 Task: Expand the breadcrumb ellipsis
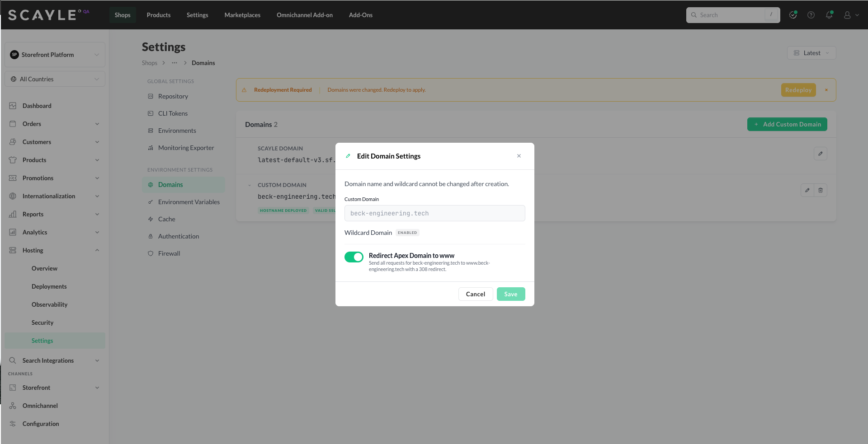[175, 63]
